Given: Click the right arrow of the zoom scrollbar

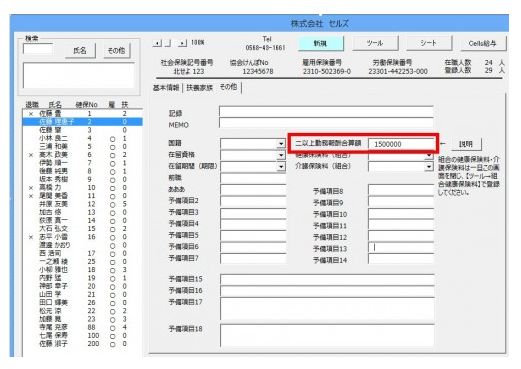Looking at the screenshot, I should pos(182,43).
